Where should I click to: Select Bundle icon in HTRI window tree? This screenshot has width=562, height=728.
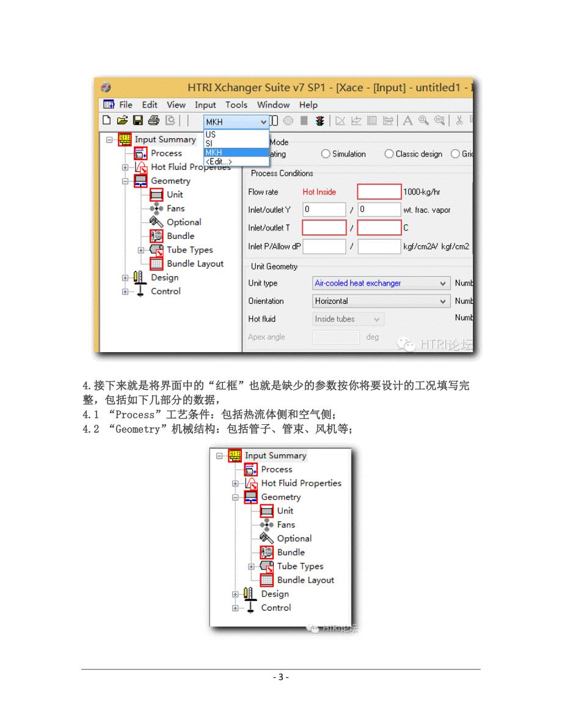point(156,237)
